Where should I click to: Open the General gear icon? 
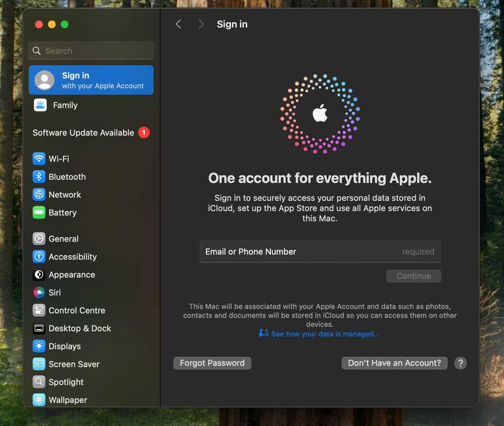click(x=39, y=239)
